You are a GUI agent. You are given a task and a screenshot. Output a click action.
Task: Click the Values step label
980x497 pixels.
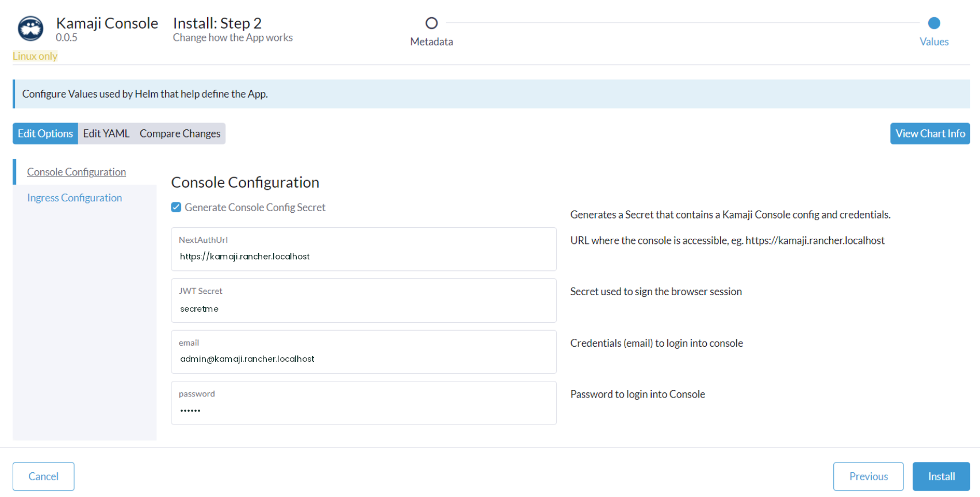pos(934,41)
